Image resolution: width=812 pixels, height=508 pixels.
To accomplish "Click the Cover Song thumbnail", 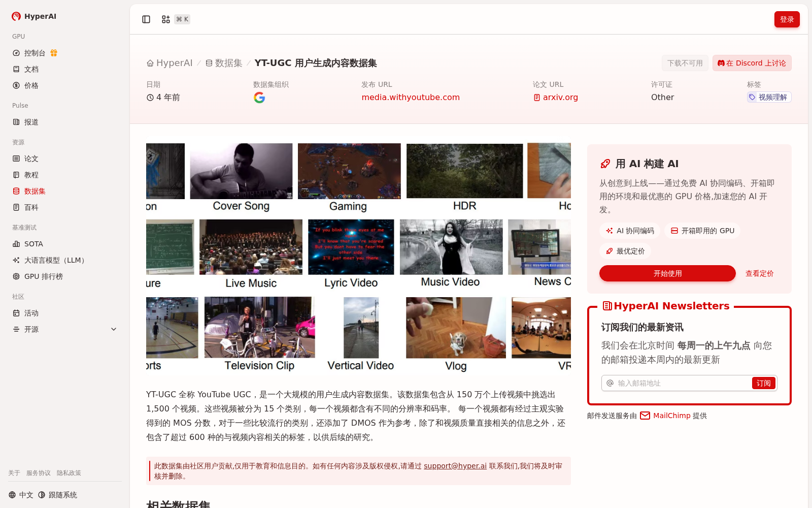I will coord(241,171).
